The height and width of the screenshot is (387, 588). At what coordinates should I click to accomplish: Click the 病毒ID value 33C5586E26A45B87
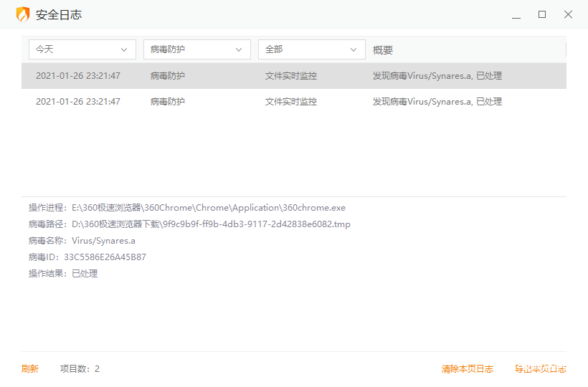click(105, 257)
